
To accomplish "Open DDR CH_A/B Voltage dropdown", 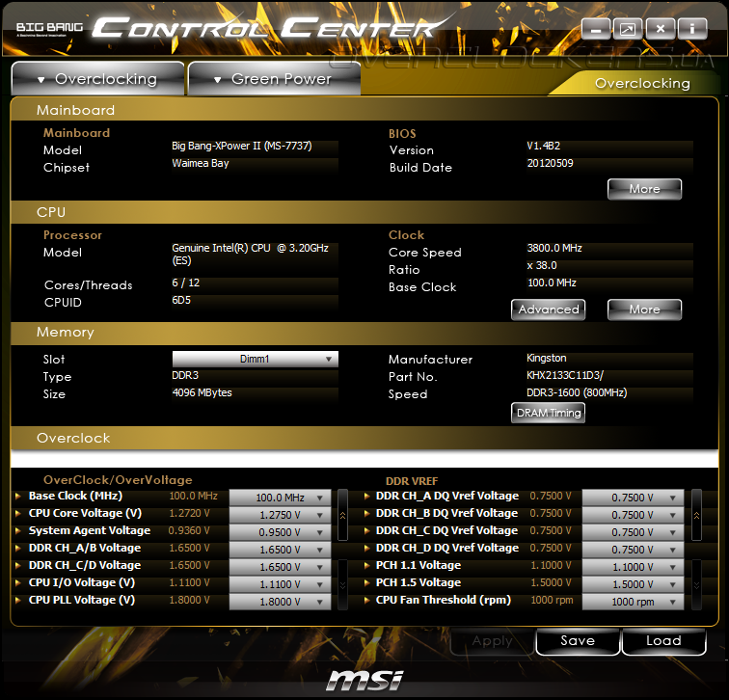I will (280, 550).
